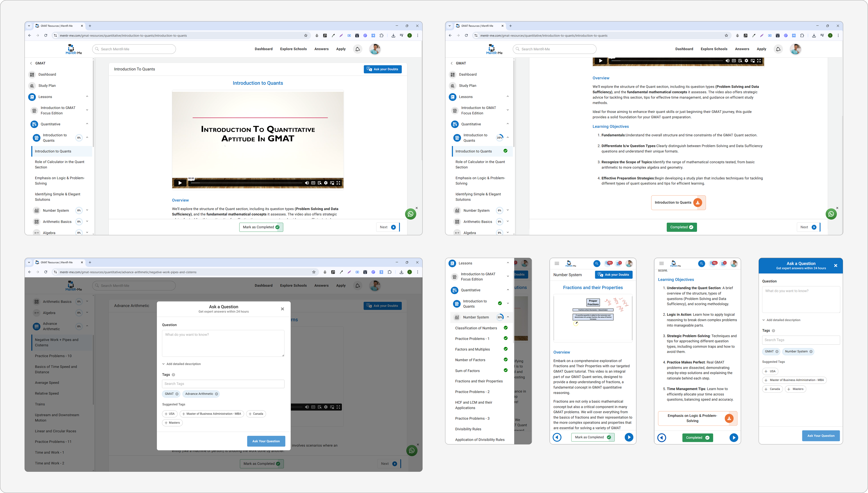Screen dimensions: 868x493
Task: Expand Introduction to GMAT Focus Edition in top-right sidebar
Action: pyautogui.click(x=508, y=110)
